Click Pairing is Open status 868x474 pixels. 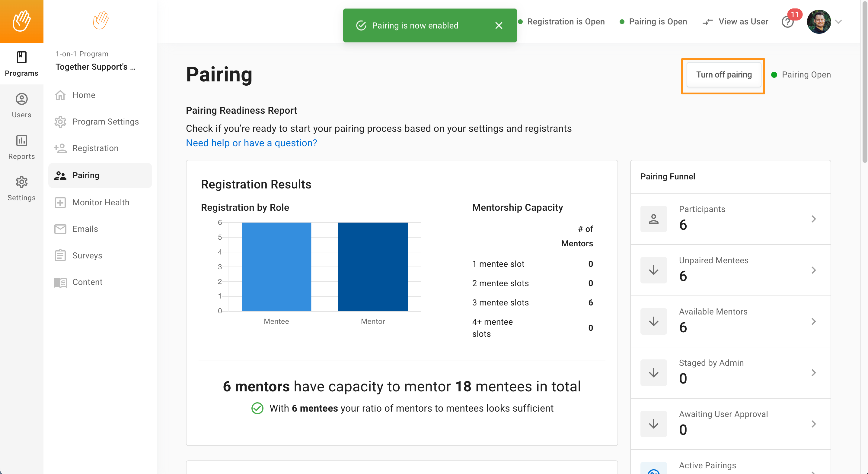point(653,21)
